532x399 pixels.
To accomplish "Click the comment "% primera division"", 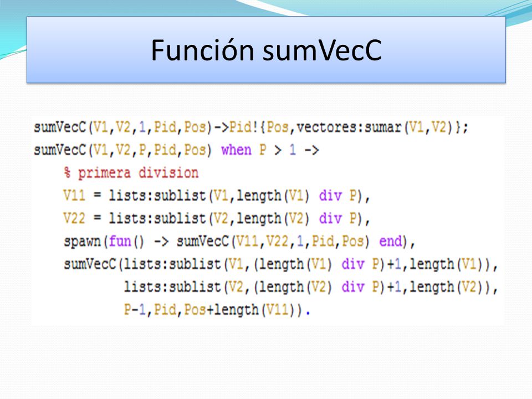I will tap(131, 173).
